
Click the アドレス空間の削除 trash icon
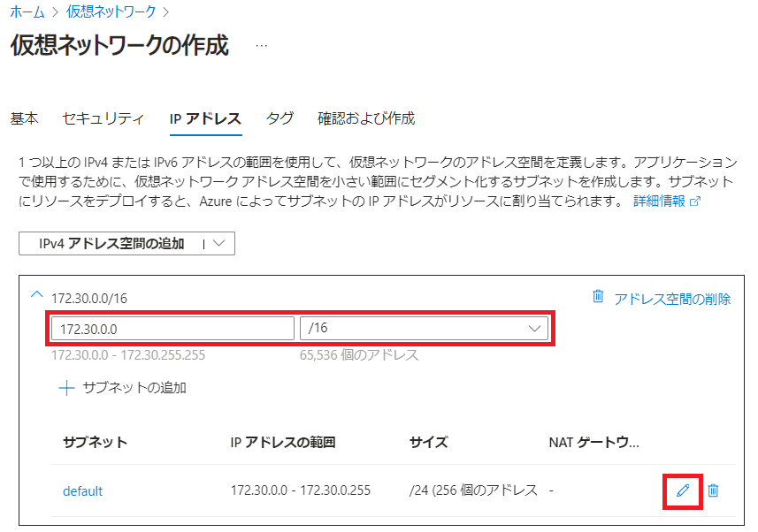598,298
